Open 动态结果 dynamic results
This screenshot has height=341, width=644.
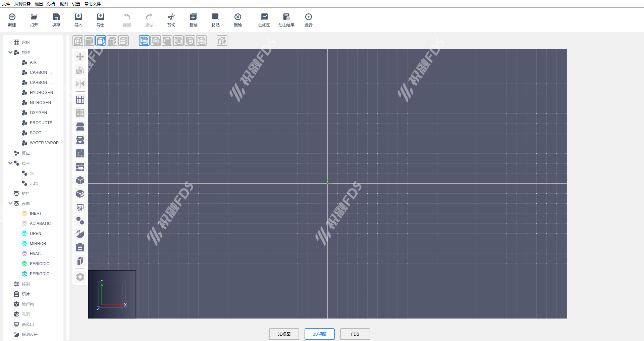click(286, 20)
